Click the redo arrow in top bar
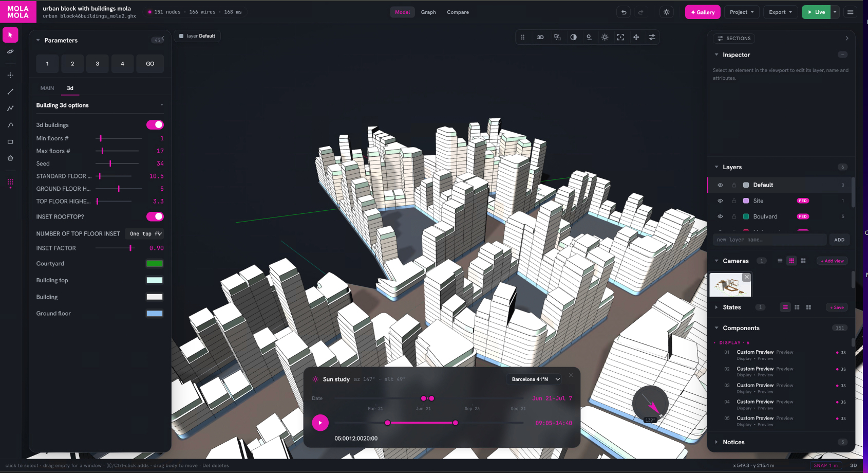This screenshot has height=473, width=868. pos(641,12)
